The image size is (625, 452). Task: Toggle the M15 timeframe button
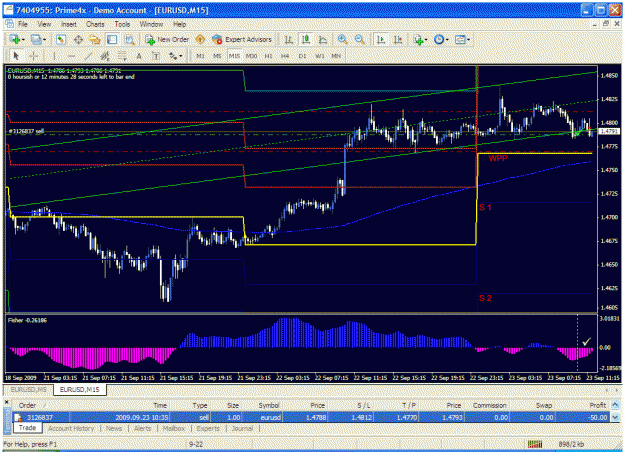[234, 56]
